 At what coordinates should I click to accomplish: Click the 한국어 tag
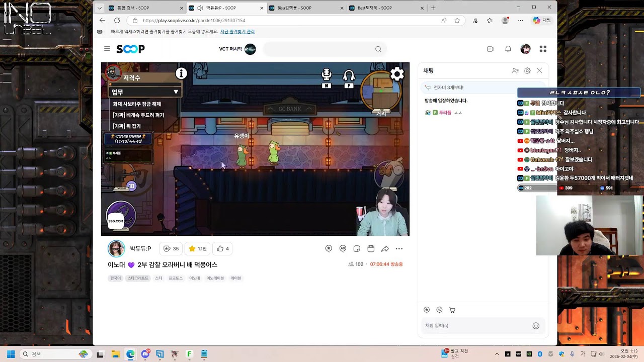[116, 278]
